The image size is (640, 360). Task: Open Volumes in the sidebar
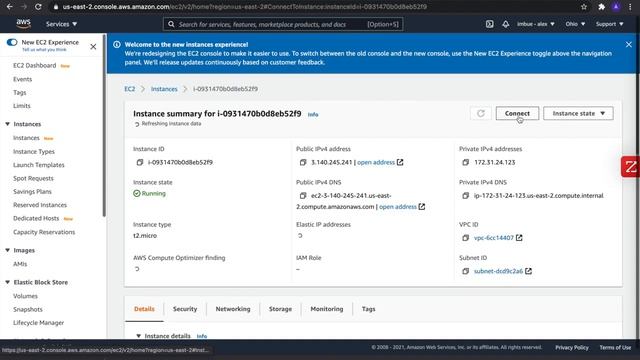[x=25, y=296]
